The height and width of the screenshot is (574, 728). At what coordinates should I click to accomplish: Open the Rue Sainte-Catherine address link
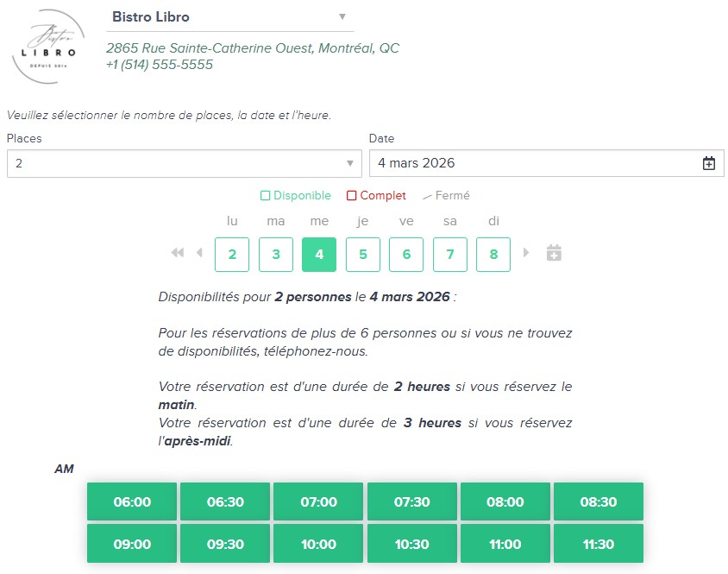point(253,48)
